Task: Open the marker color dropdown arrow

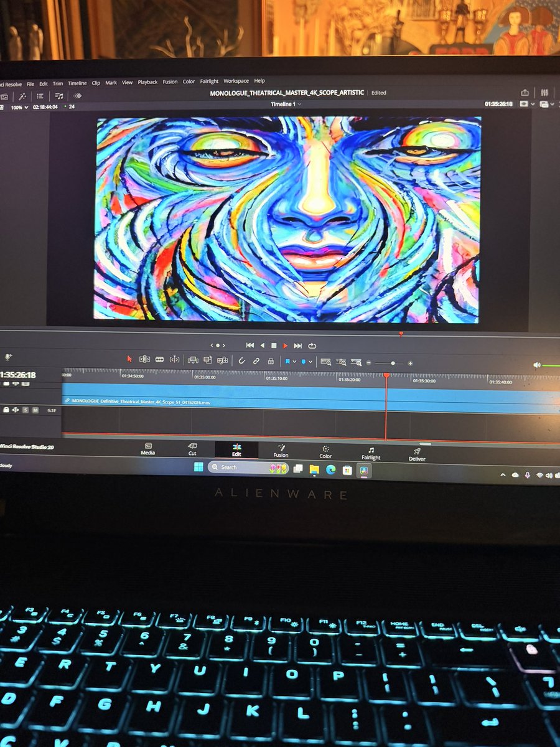Action: pyautogui.click(x=310, y=362)
